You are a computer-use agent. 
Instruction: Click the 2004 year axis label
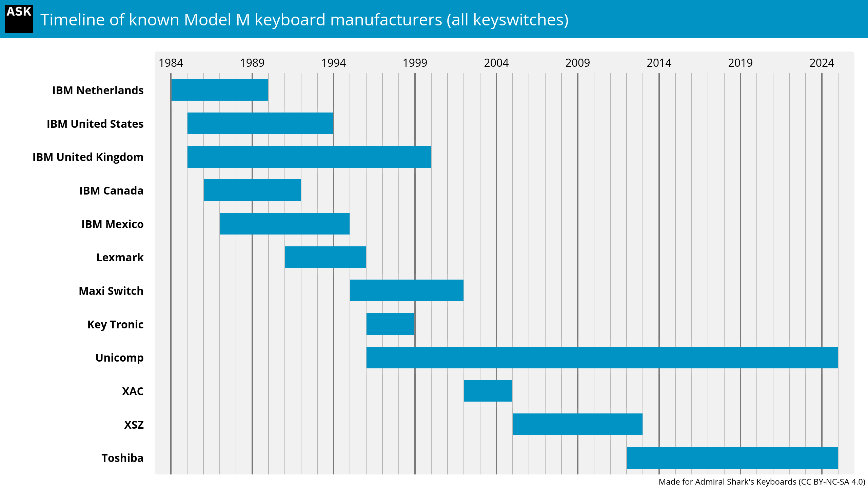coord(496,63)
